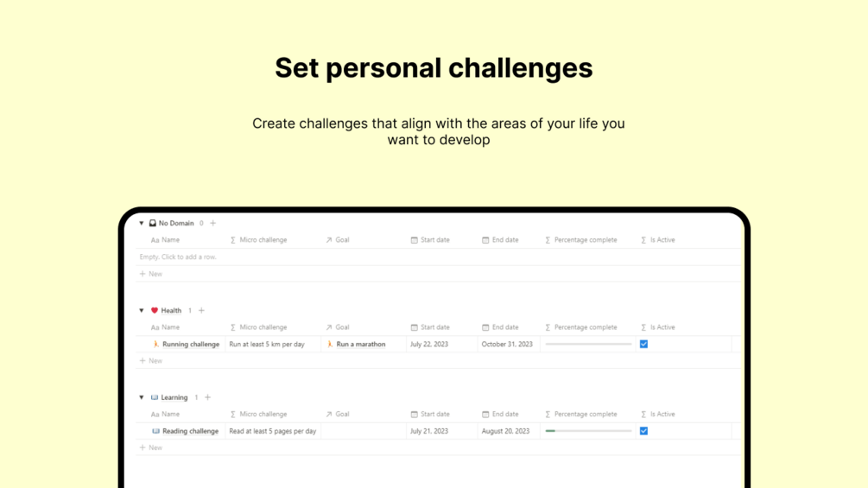Click the End date column header under Learning
This screenshot has width=868, height=488.
pyautogui.click(x=504, y=414)
